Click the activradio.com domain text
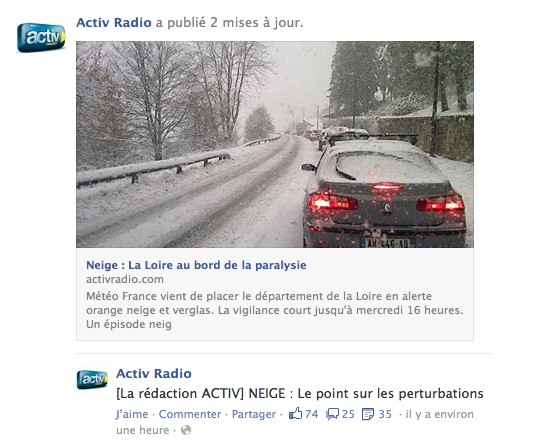Viewport: 544px width, 446px height. [x=125, y=279]
